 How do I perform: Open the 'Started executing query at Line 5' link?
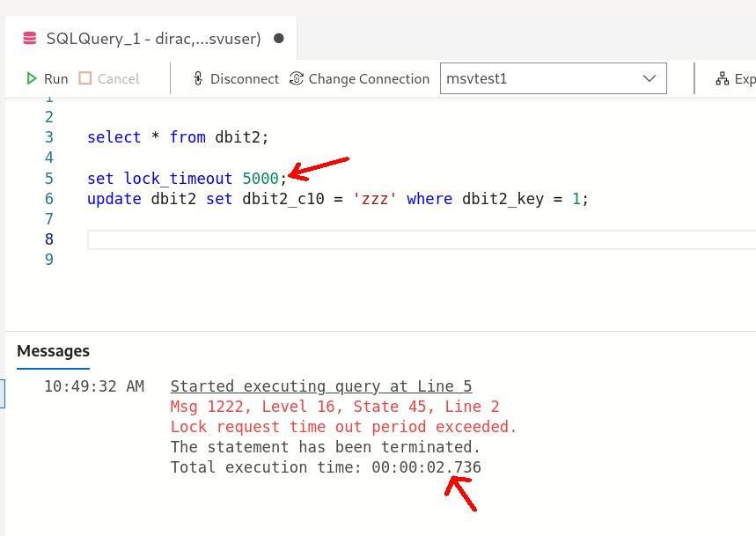[x=322, y=385]
